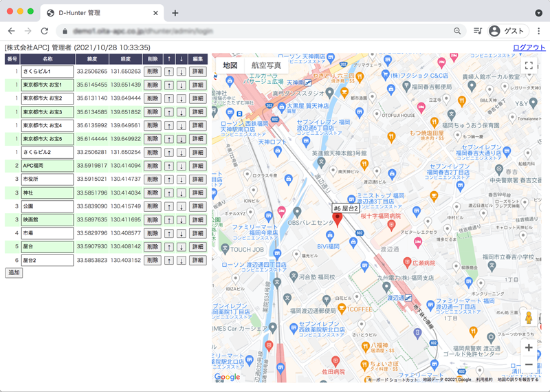This screenshot has width=550, height=392.
Task: Open 利用規約 map terms link
Action: 484,380
